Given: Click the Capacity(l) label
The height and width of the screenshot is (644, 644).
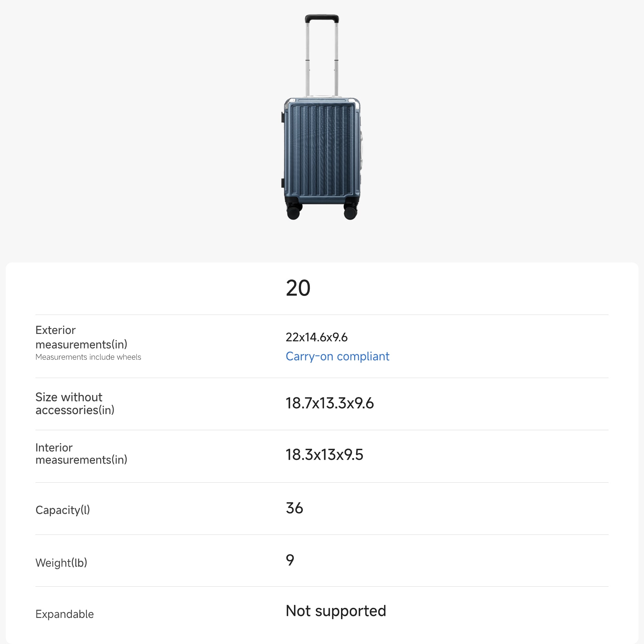Looking at the screenshot, I should click(x=63, y=510).
